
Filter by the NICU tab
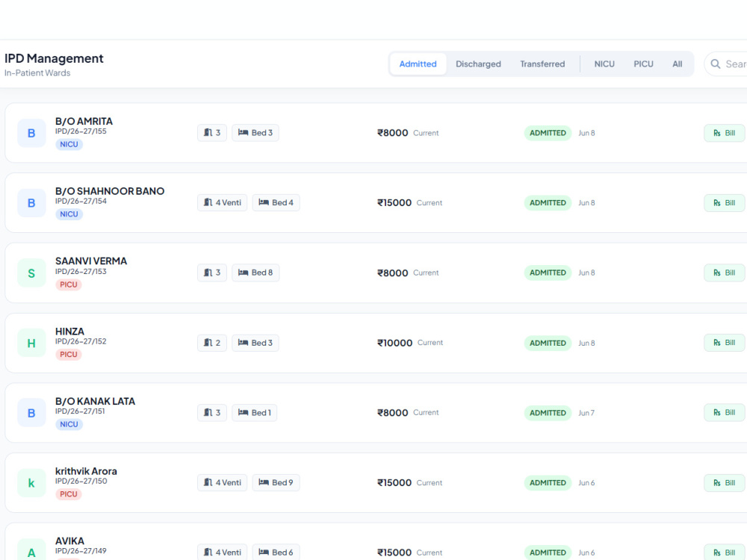point(604,63)
